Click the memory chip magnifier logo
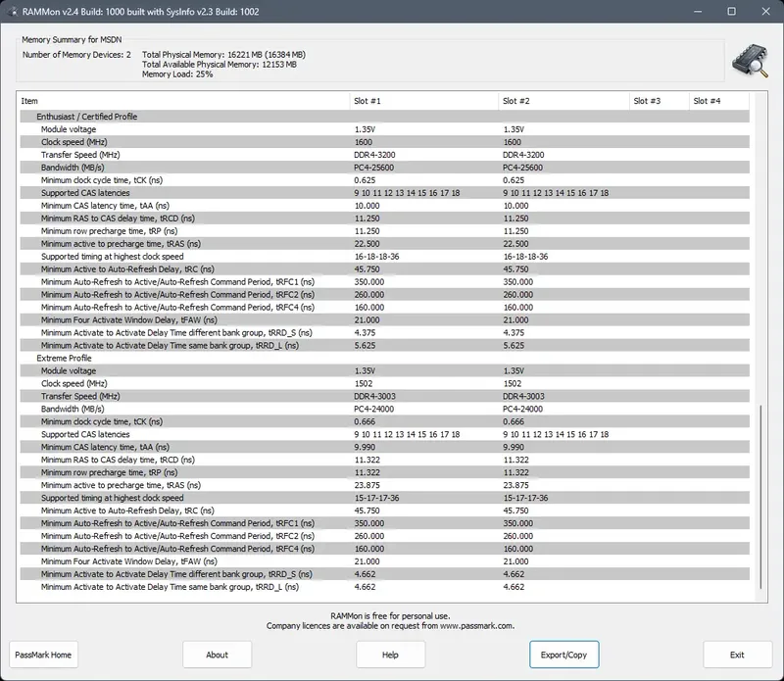This screenshot has height=681, width=784. [750, 61]
